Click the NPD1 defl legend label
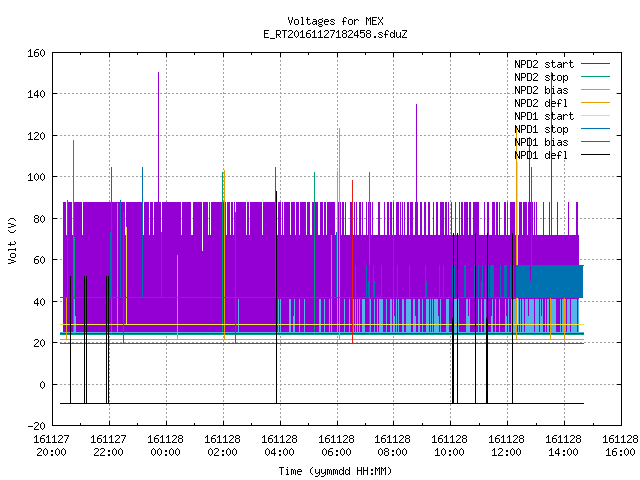The height and width of the screenshot is (480, 640). 541,155
